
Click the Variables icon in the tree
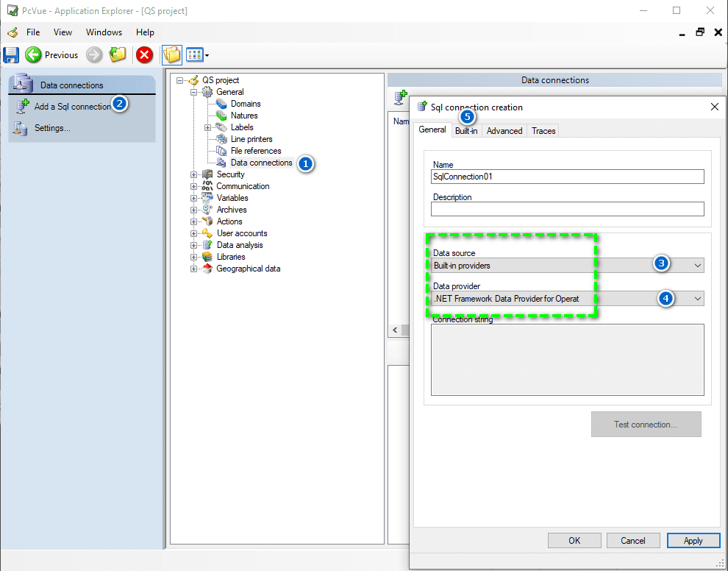pos(207,198)
